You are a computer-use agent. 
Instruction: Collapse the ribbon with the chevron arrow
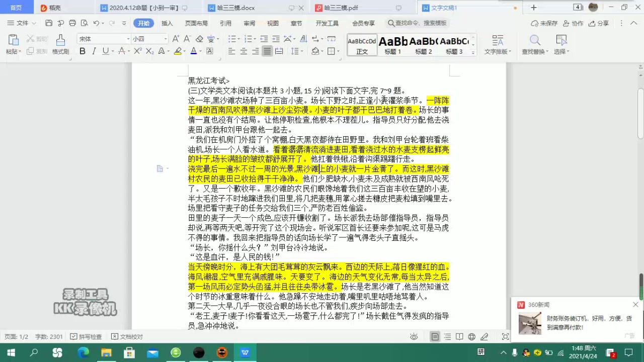[x=635, y=23]
